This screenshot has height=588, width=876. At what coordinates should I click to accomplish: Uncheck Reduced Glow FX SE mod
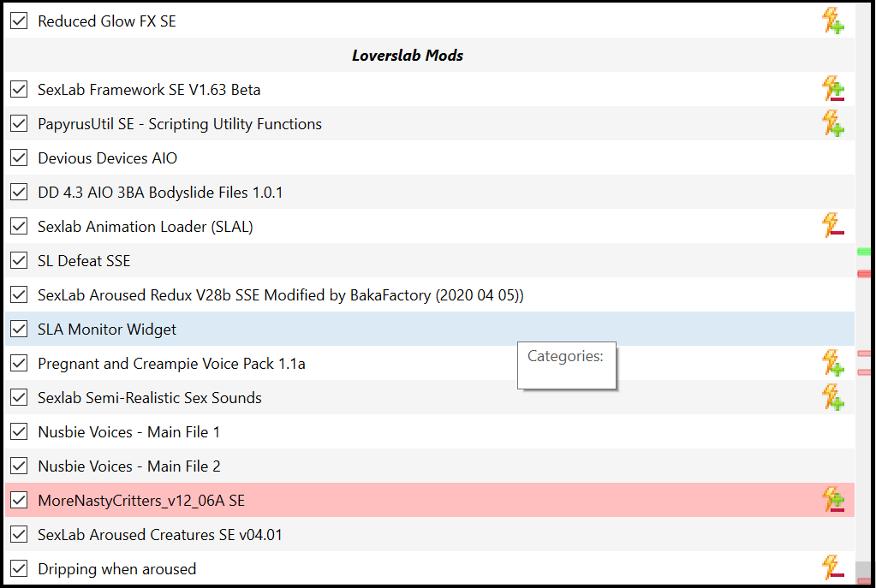(x=19, y=21)
